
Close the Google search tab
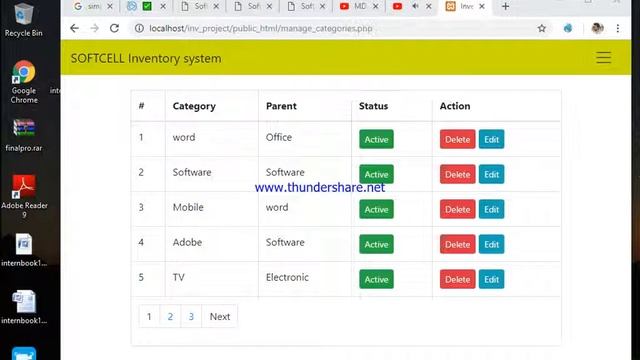[110, 6]
